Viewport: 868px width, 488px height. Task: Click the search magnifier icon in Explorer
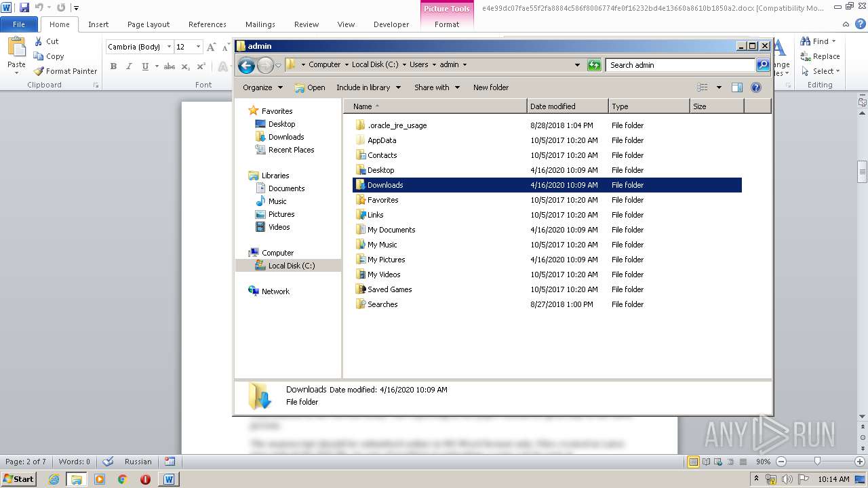(763, 65)
